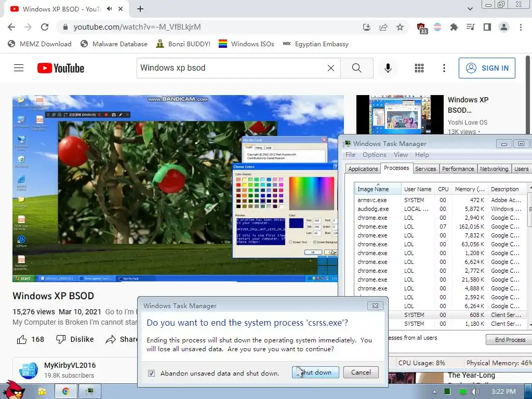Open the MEMZ Download bookmark
This screenshot has height=399, width=532.
tap(39, 44)
